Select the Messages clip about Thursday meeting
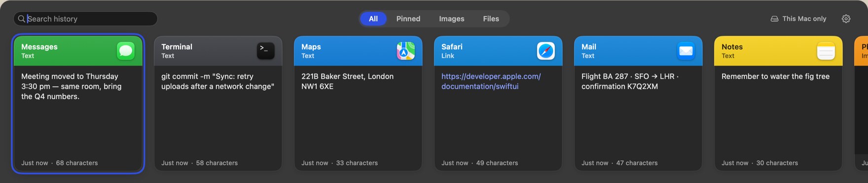Screen dimensions: 868x183 (71, 86)
